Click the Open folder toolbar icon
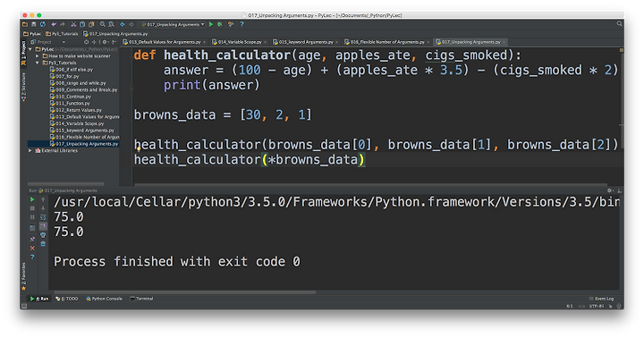This screenshot has height=338, width=644. pos(25,24)
